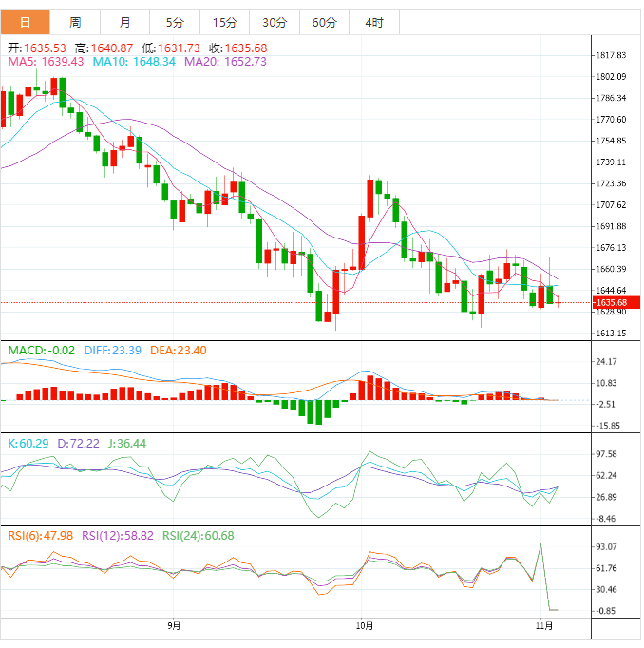Click the opening price 1635.53 value
Image resolution: width=644 pixels, height=648 pixels.
point(45,48)
